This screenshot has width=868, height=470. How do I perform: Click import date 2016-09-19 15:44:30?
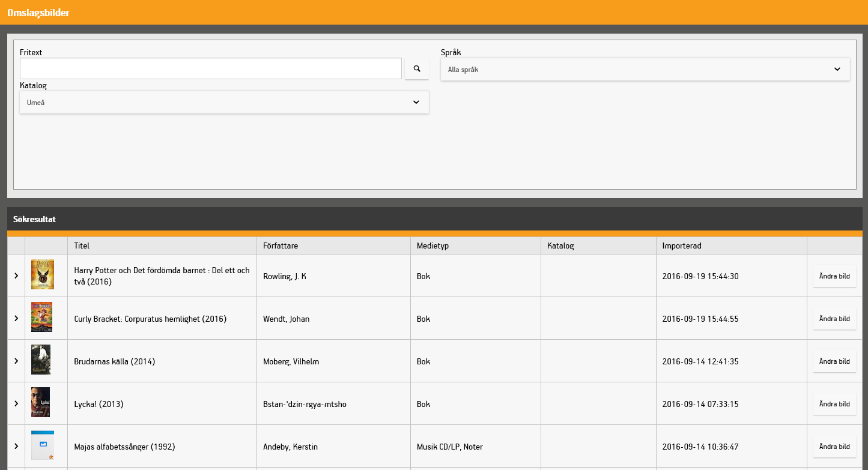tap(700, 276)
